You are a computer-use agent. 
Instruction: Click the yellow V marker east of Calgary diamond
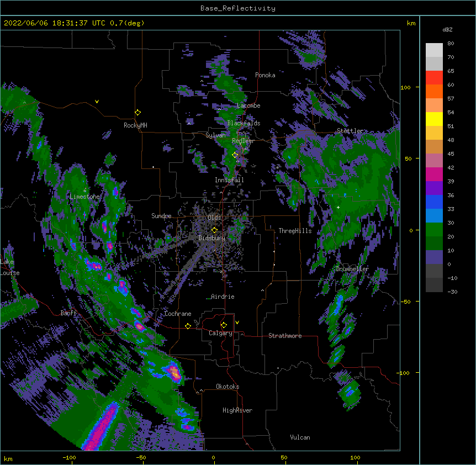(x=237, y=323)
